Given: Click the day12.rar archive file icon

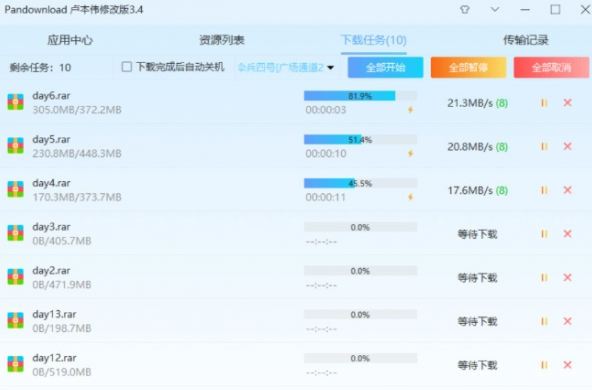Looking at the screenshot, I should tap(15, 364).
